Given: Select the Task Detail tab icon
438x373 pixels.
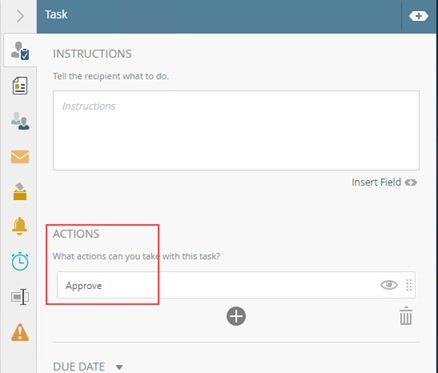Looking at the screenshot, I should [x=20, y=51].
